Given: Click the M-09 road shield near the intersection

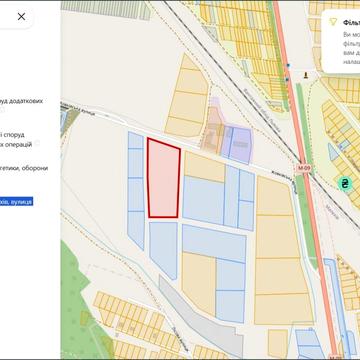Looking at the screenshot, I should (304, 168).
